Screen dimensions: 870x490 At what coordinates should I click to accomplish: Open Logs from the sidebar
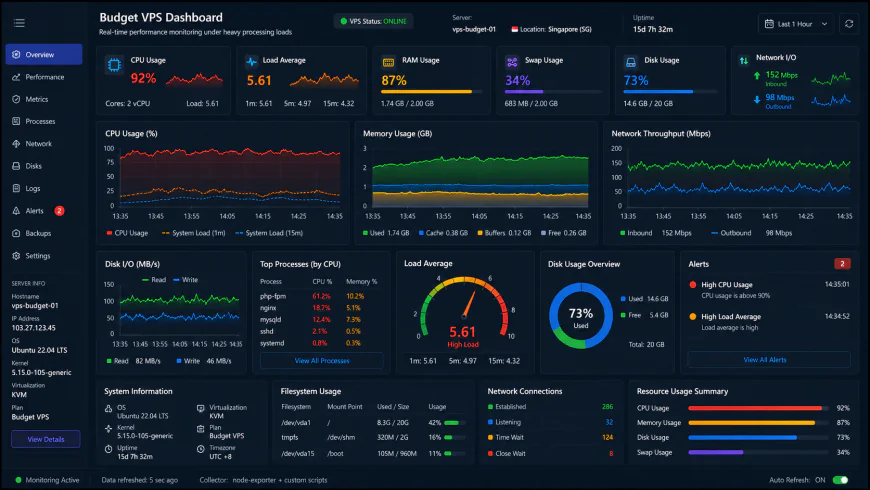coord(44,189)
